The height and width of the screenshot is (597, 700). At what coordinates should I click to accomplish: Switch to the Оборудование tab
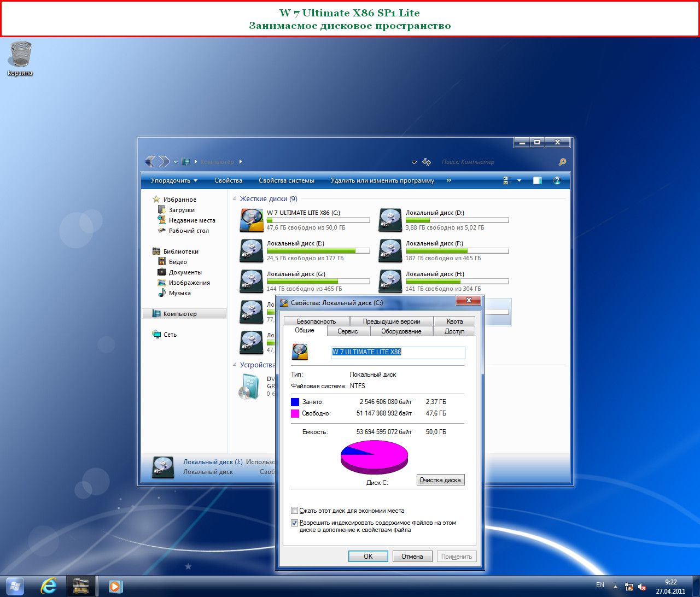401,331
